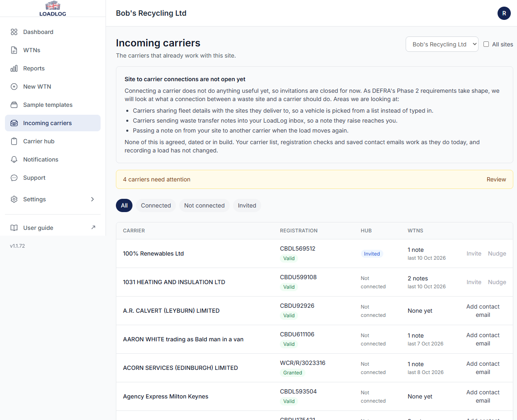The width and height of the screenshot is (517, 420).
Task: Click the Invited hub badge for 100% Renewables Ltd
Action: 372,254
